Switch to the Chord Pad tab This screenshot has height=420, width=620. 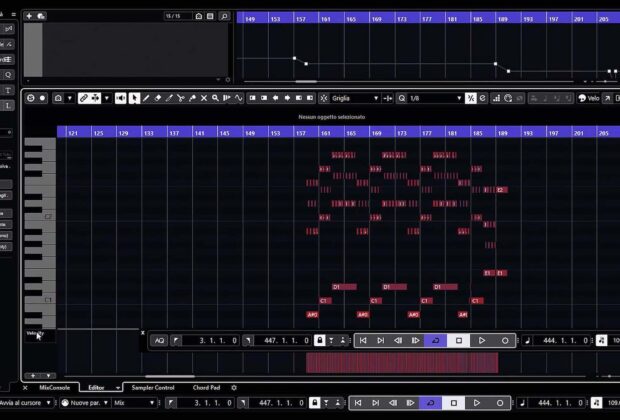(206, 388)
